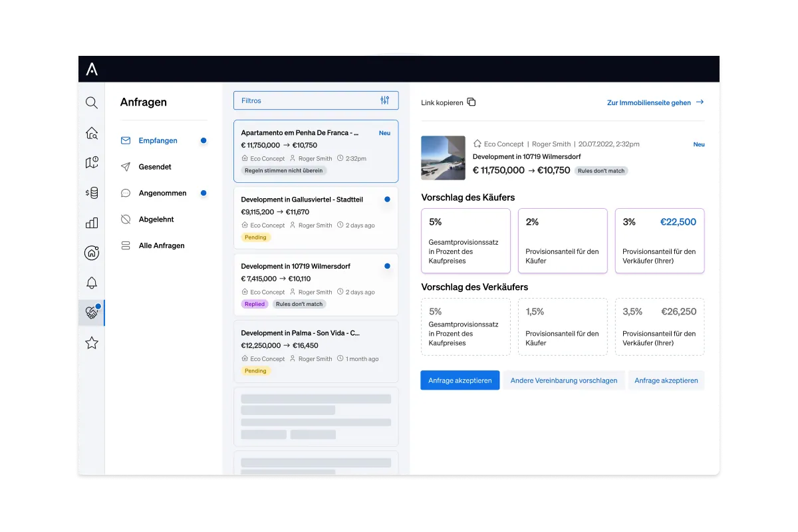The width and height of the screenshot is (798, 532).
Task: Select seller's 1,5% Provisionsanteil card
Action: pyautogui.click(x=563, y=327)
